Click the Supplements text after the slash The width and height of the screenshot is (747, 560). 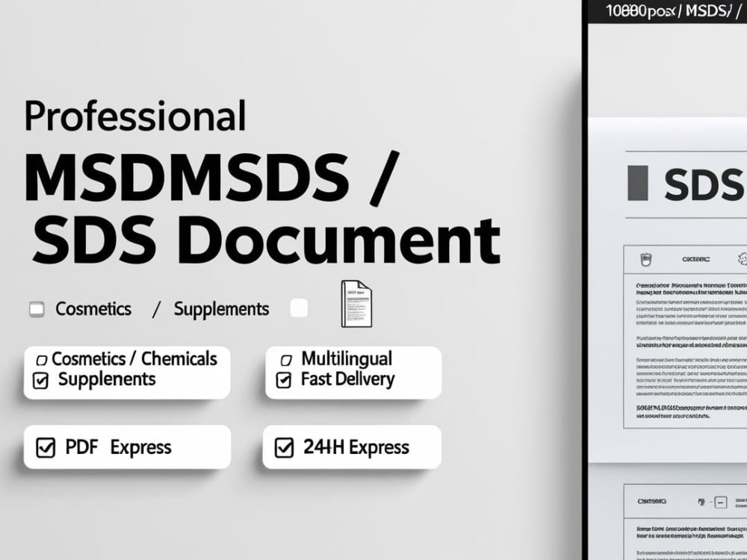(221, 310)
